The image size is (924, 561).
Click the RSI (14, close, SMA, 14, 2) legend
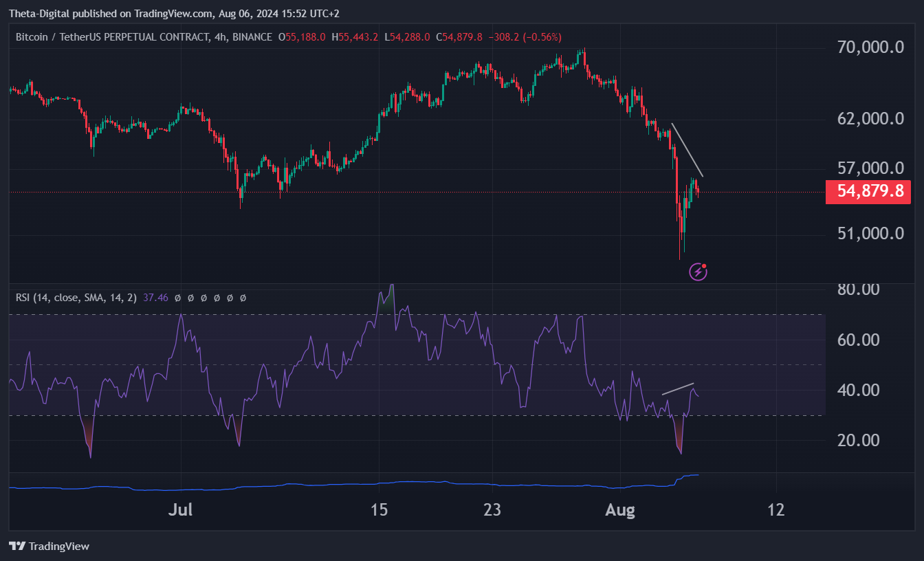(76, 298)
